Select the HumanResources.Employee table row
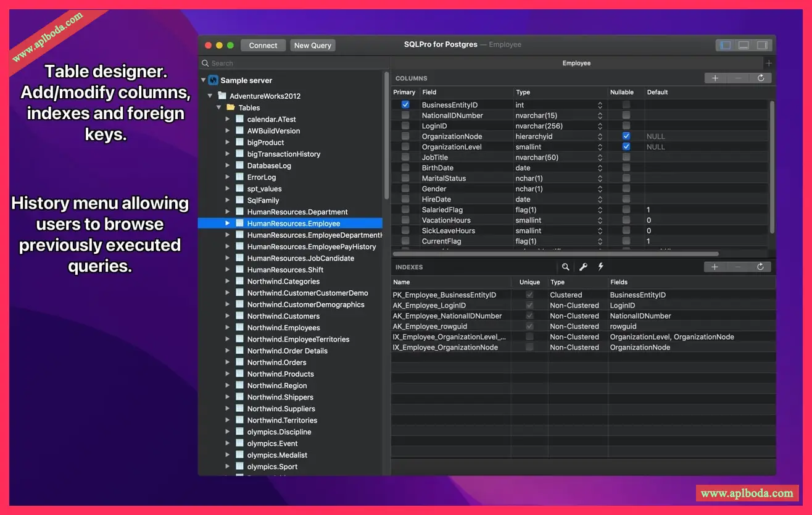The width and height of the screenshot is (812, 515). coord(290,224)
